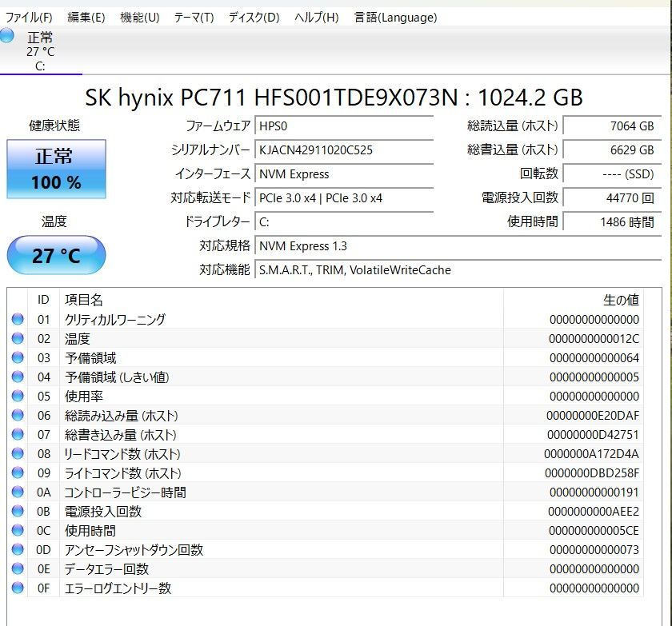The width and height of the screenshot is (672, 626).
Task: Select the 予備領域 (しきい値) attribute name
Action: tap(117, 377)
